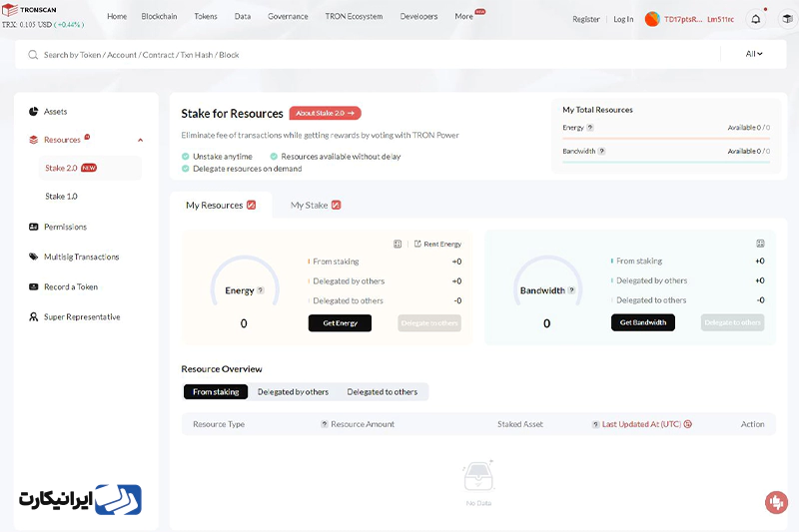Viewport: 799px width, 532px height.
Task: Open the Developers menu
Action: [418, 16]
